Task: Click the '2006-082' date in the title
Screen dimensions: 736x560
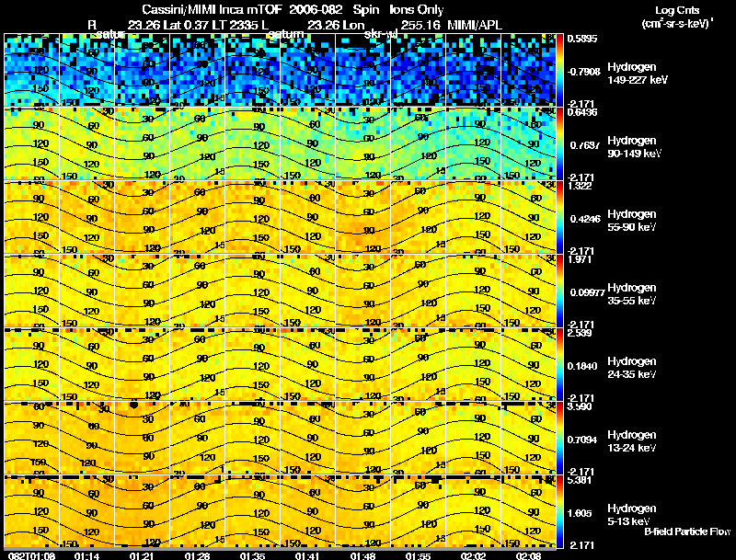Action: (x=316, y=10)
